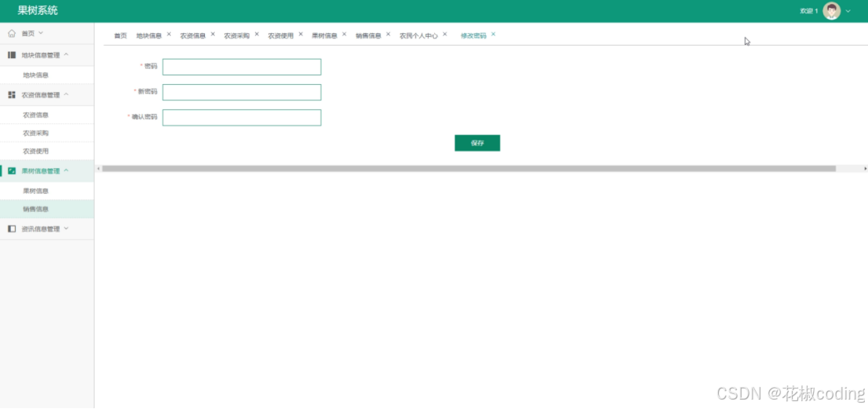Image resolution: width=868 pixels, height=409 pixels.
Task: Click the 果树信息管理 green icon
Action: click(12, 171)
